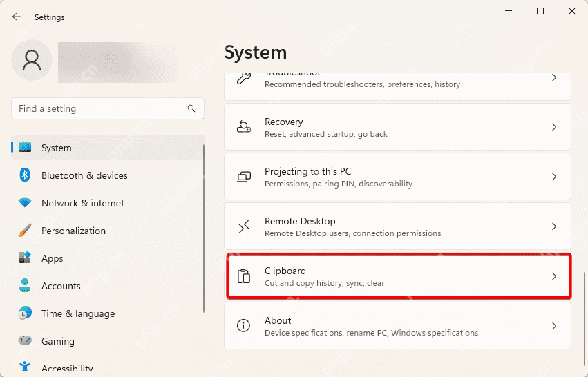Open Recovery via its chevron arrow
Viewport: 588px width, 377px height.
(x=554, y=127)
